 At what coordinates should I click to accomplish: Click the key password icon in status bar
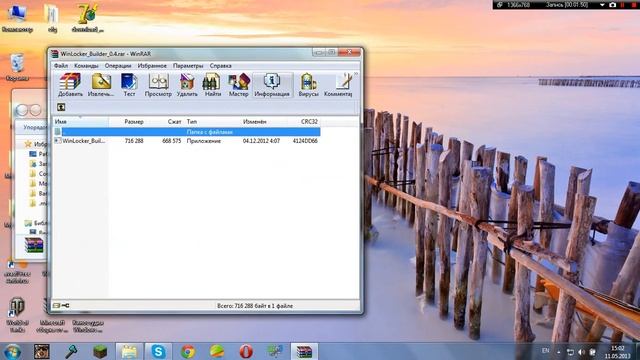click(x=65, y=306)
